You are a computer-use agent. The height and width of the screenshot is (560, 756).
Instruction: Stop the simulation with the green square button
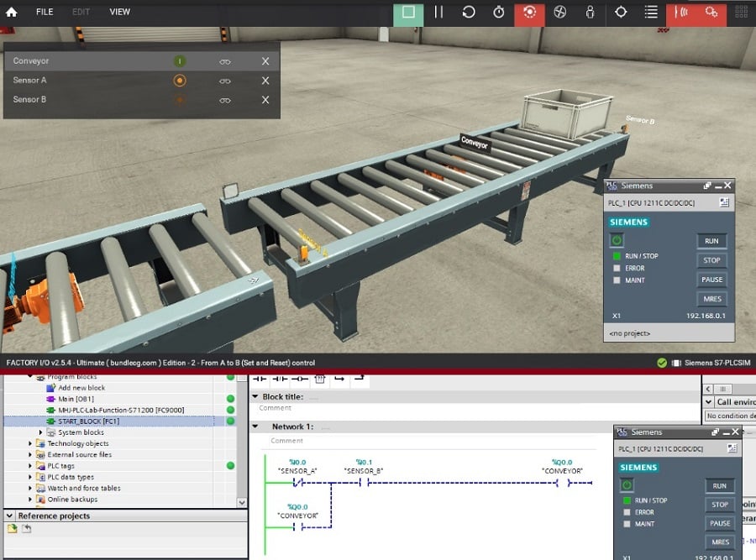[x=408, y=13]
